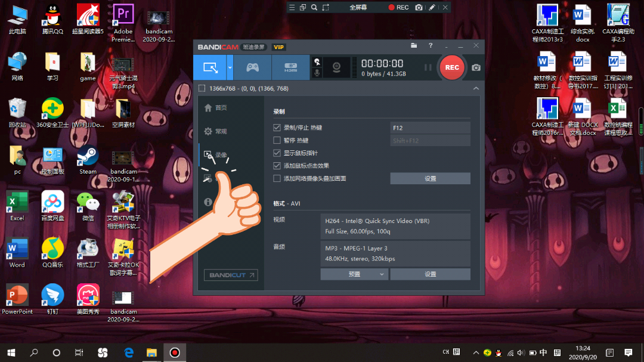Image resolution: width=644 pixels, height=362 pixels.
Task: Click the Shift+F12 pause hotkey field
Action: (430, 141)
